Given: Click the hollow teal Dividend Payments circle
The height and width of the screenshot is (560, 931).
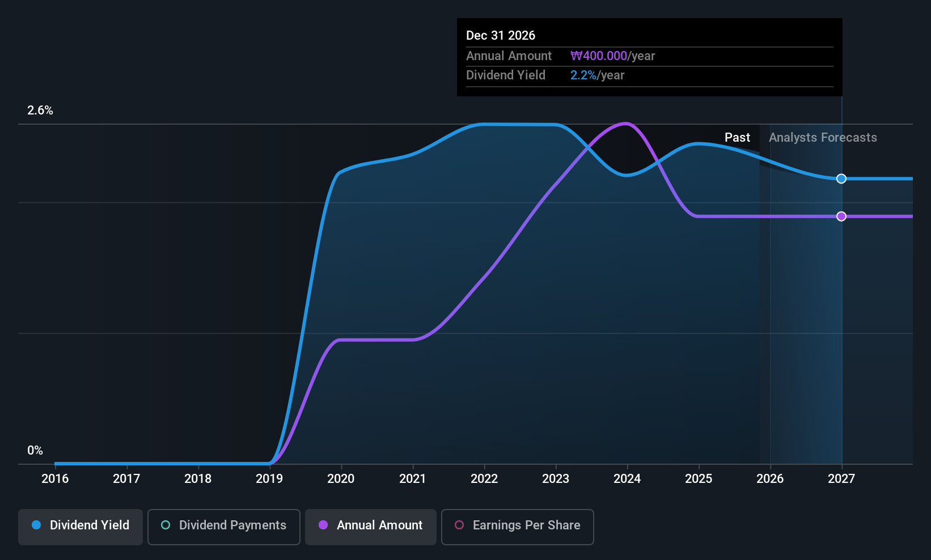Looking at the screenshot, I should coord(166,525).
